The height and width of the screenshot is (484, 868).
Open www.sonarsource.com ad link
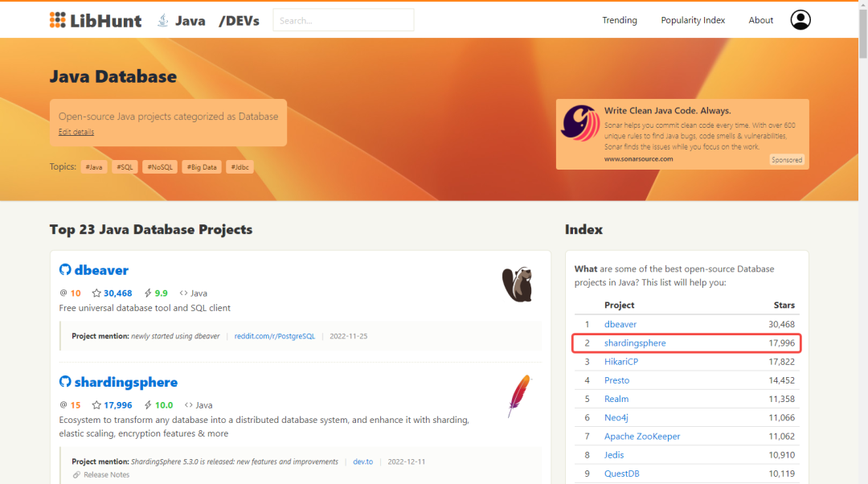click(x=638, y=159)
